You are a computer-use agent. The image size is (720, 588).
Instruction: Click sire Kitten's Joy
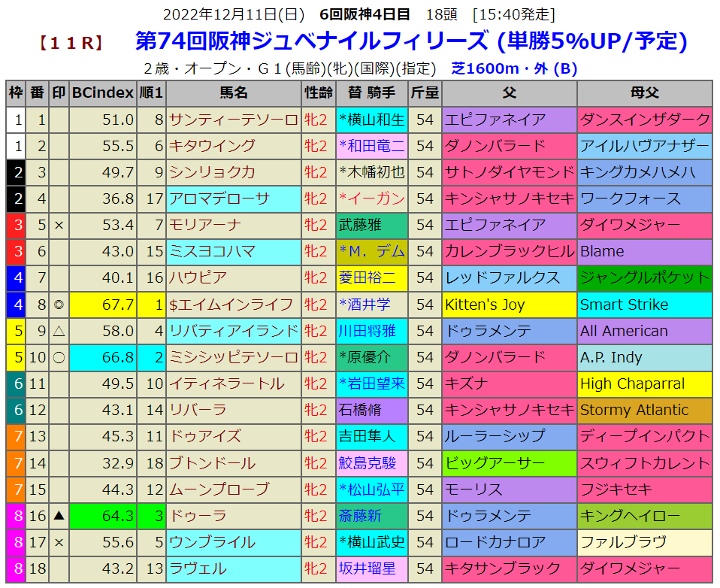[x=510, y=305]
